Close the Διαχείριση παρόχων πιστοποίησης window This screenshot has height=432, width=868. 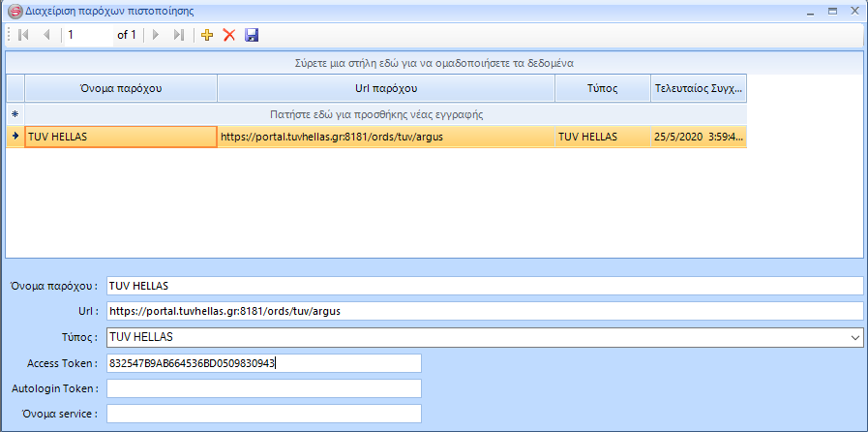(x=854, y=11)
